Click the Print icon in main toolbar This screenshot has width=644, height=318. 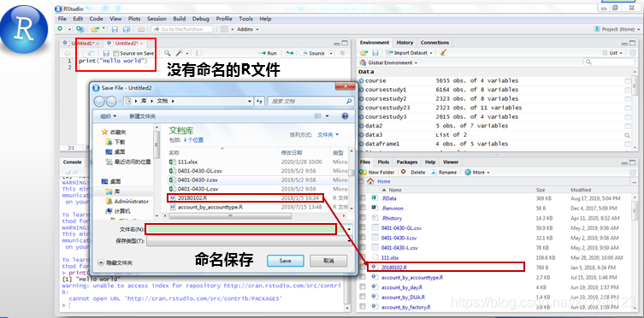[141, 29]
